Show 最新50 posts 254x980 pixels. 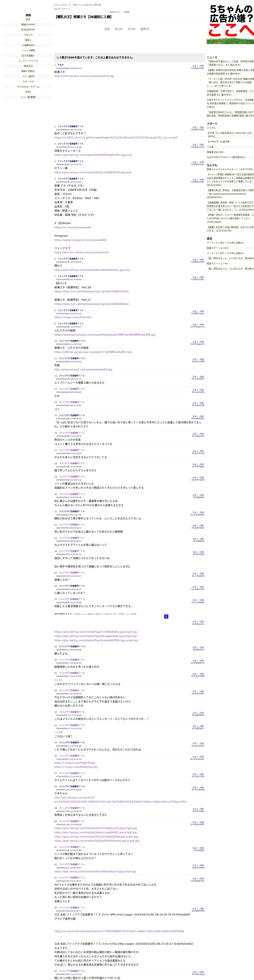pyautogui.click(x=145, y=29)
